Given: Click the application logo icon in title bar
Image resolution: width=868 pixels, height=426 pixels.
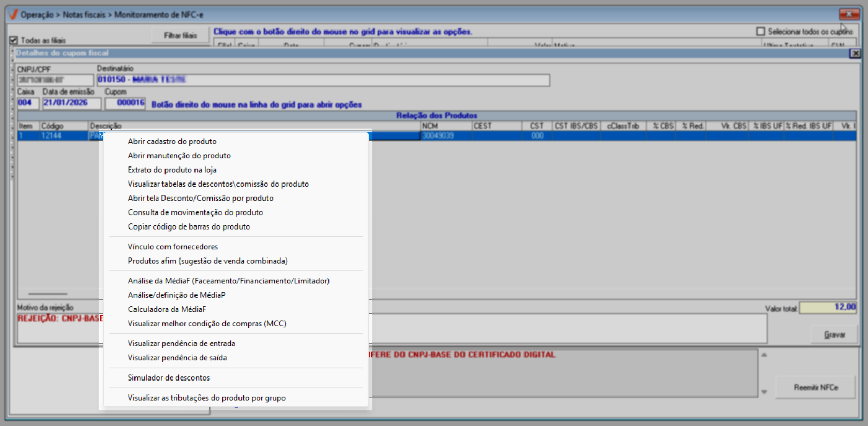Looking at the screenshot, I should (13, 14).
